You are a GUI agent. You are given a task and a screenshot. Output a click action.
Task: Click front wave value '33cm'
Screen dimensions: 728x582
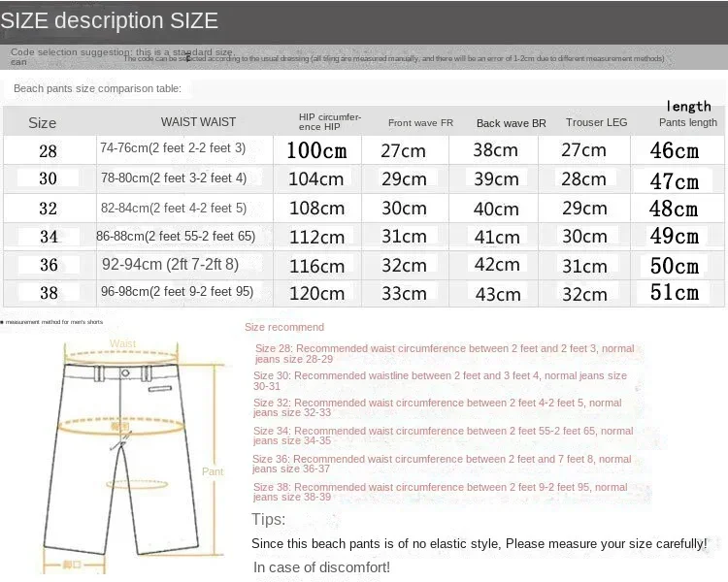click(404, 294)
